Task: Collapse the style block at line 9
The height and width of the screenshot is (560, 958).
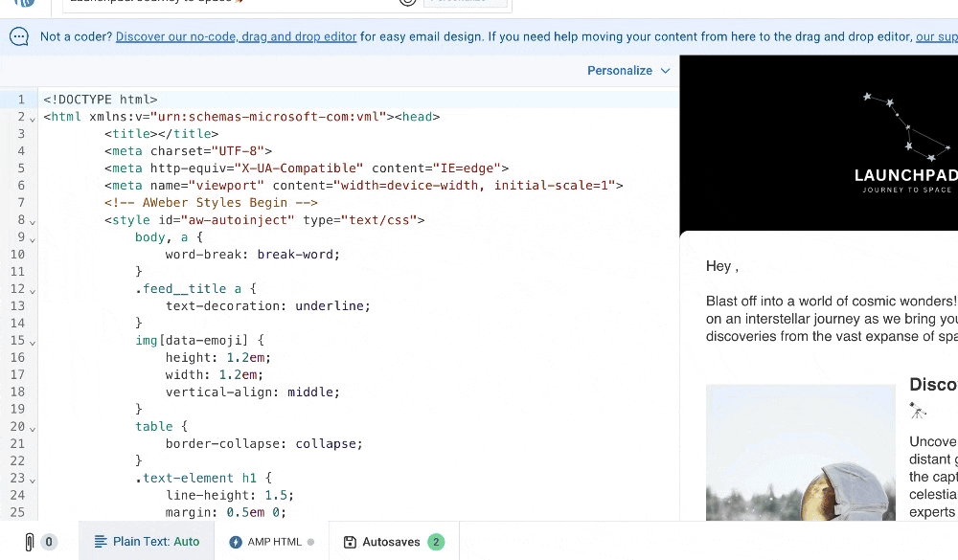Action: (x=32, y=237)
